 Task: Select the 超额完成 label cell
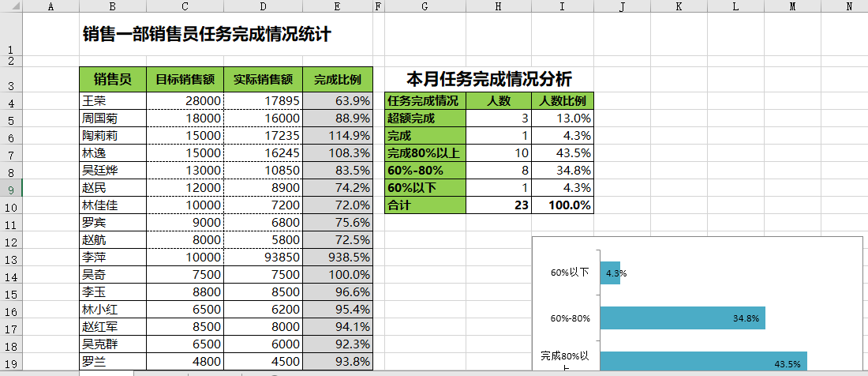coord(425,118)
